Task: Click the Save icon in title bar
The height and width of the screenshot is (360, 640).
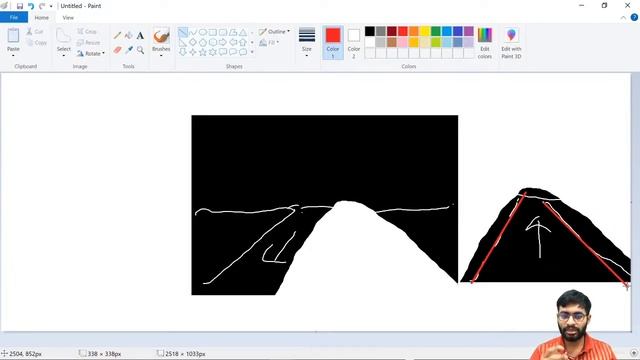Action: (20, 6)
